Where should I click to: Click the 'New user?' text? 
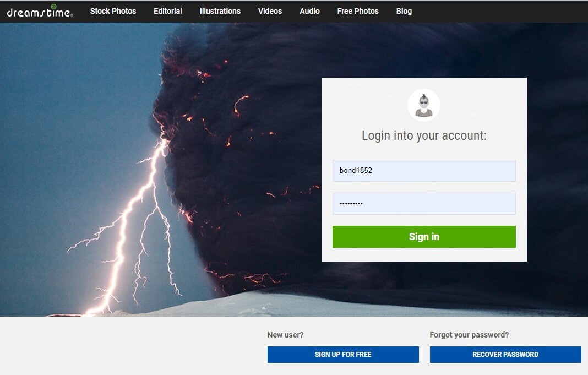coord(285,335)
